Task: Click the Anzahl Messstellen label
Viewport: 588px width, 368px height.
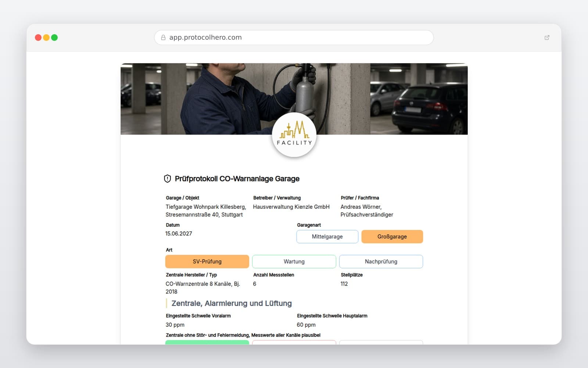Action: click(x=273, y=275)
